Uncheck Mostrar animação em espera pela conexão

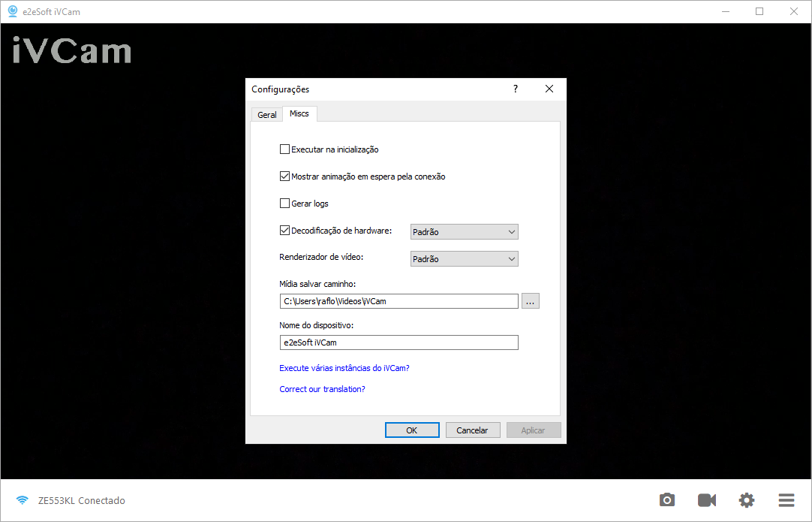click(x=284, y=177)
